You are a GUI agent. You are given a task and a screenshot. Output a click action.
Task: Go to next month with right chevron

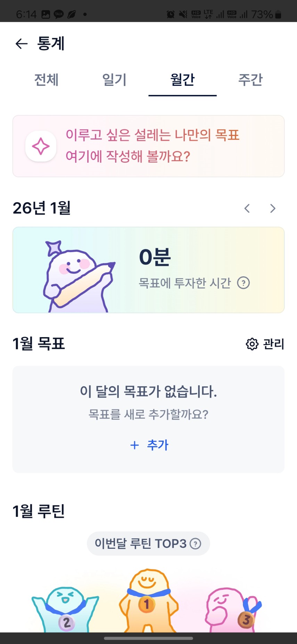[273, 209]
